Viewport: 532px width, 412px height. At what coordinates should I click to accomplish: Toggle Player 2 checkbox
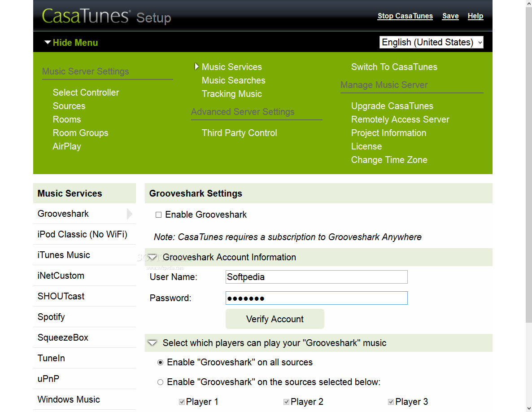point(286,402)
